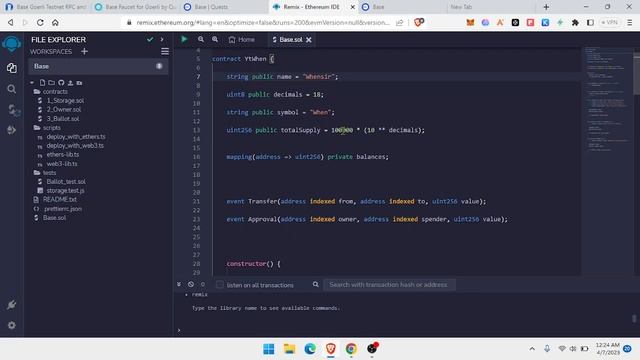Open the Solidity compiler icon
The image size is (640, 360).
pyautogui.click(x=13, y=110)
